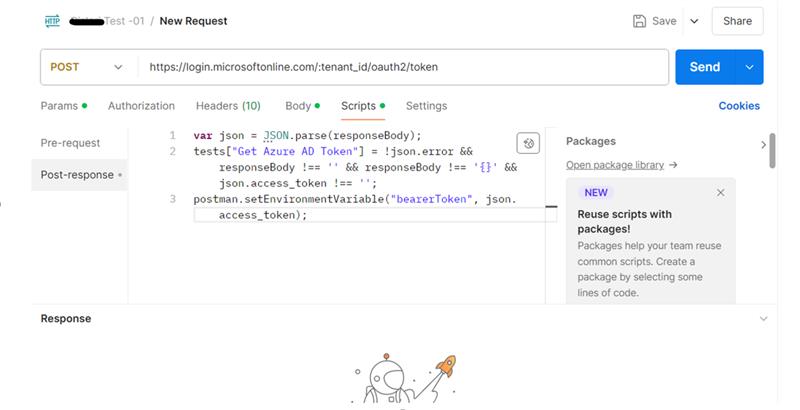Open the Headers (10) tab
The height and width of the screenshot is (410, 800).
click(228, 106)
